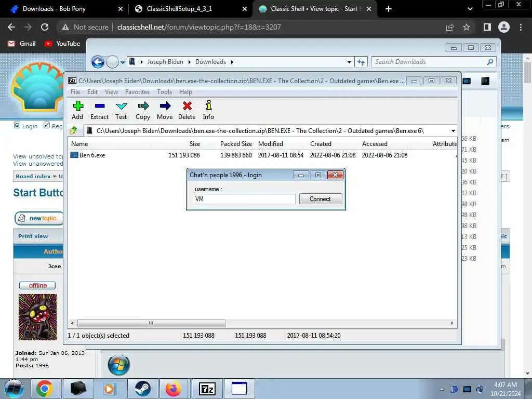
Task: Close the Classic Shell View topic tab
Action: pyautogui.click(x=369, y=9)
